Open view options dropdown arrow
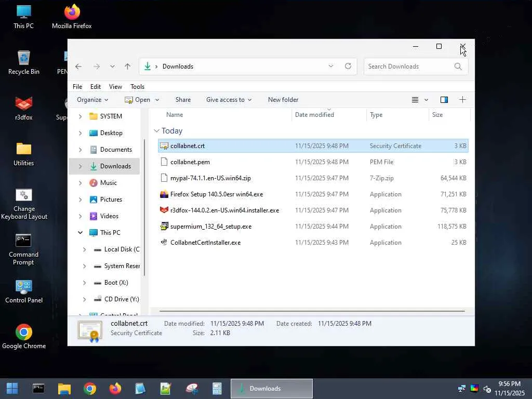 tap(426, 100)
